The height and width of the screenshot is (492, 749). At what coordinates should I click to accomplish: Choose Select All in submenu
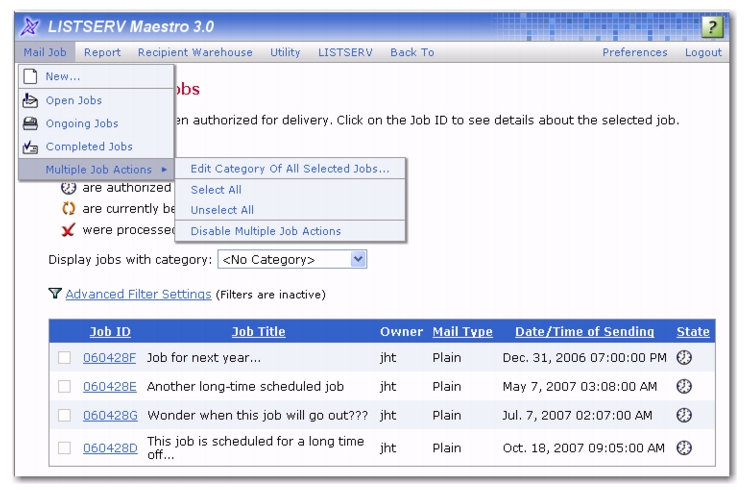(290, 190)
